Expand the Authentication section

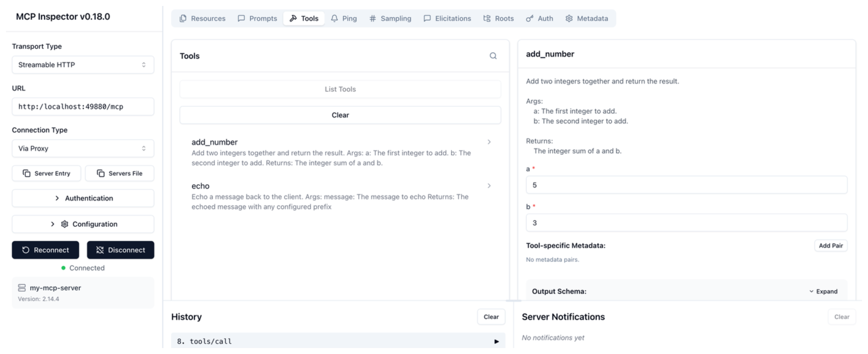(x=83, y=198)
